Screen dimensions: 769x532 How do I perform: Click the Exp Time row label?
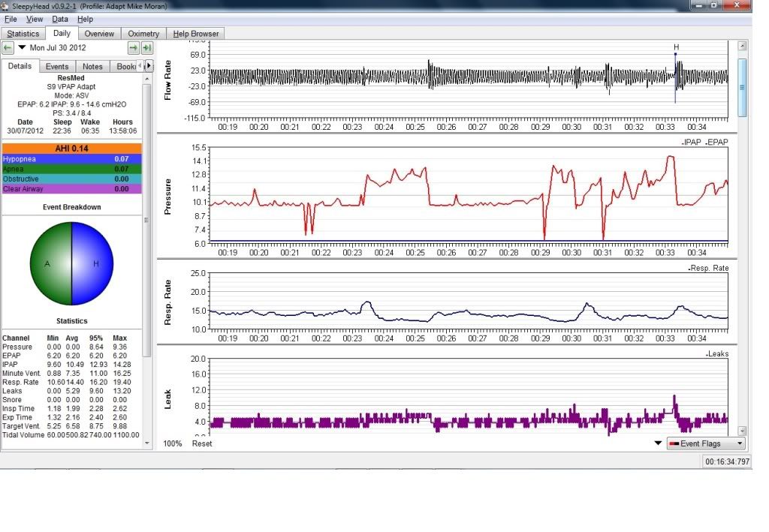pos(17,417)
